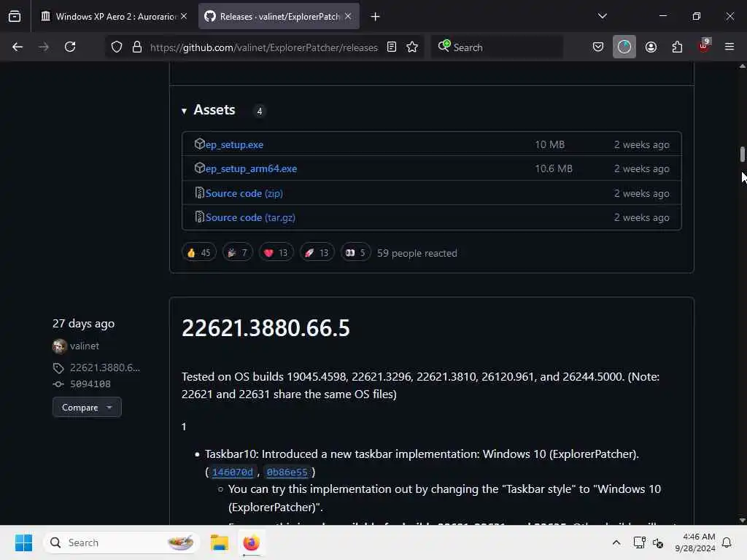Download ep_setup.exe
This screenshot has height=560, width=747.
234,144
